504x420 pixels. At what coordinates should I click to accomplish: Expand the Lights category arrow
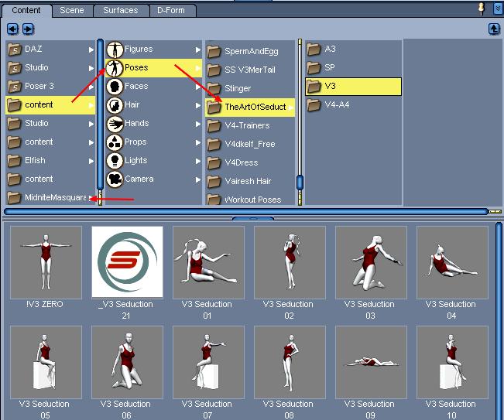coord(198,161)
